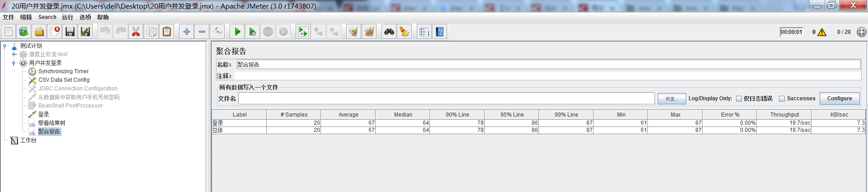The image size is (868, 192).
Task: Sort by Average column header
Action: tap(348, 115)
